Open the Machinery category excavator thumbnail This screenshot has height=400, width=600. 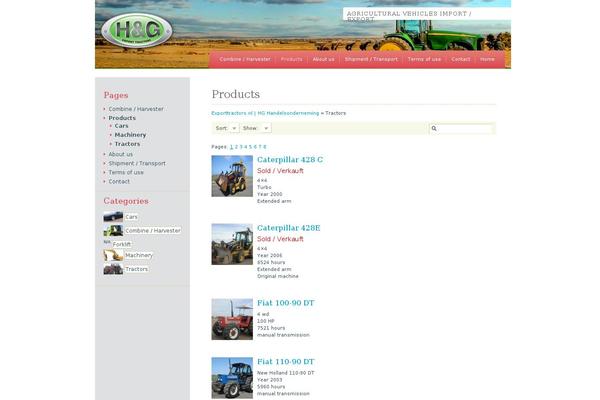pyautogui.click(x=113, y=255)
